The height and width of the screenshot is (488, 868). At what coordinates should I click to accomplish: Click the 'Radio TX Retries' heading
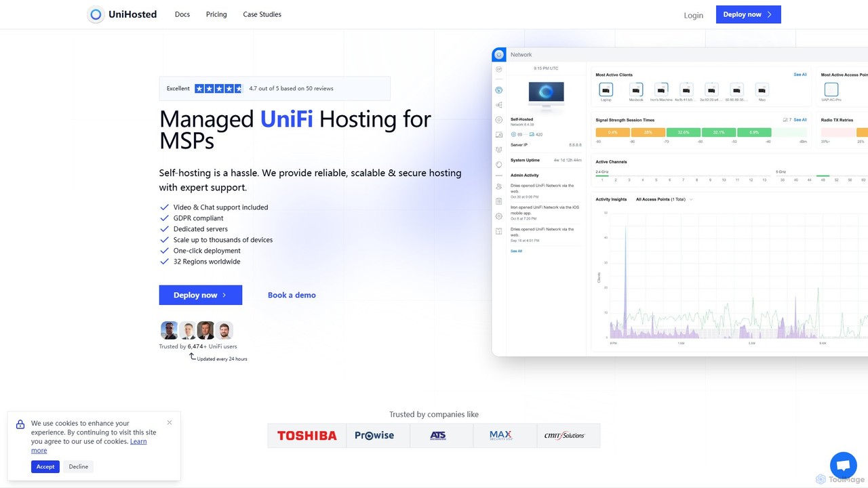click(x=837, y=120)
